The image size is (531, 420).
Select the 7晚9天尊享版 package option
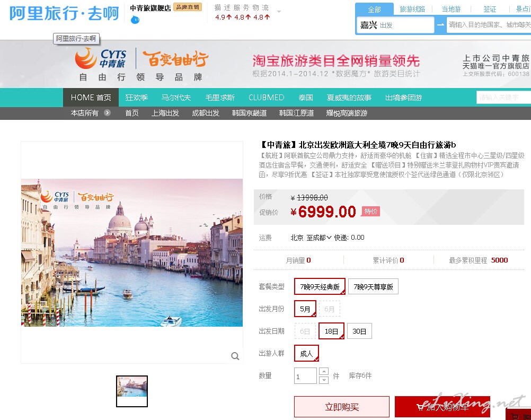[373, 287]
